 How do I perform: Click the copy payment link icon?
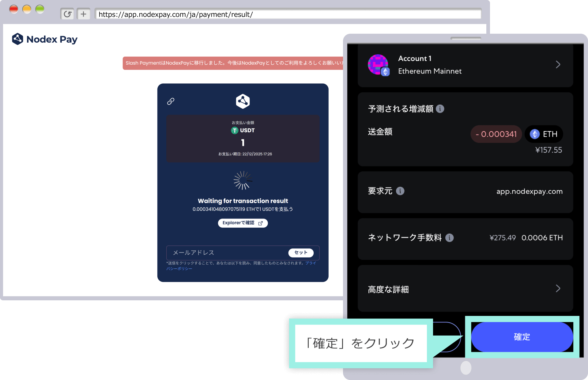(171, 101)
